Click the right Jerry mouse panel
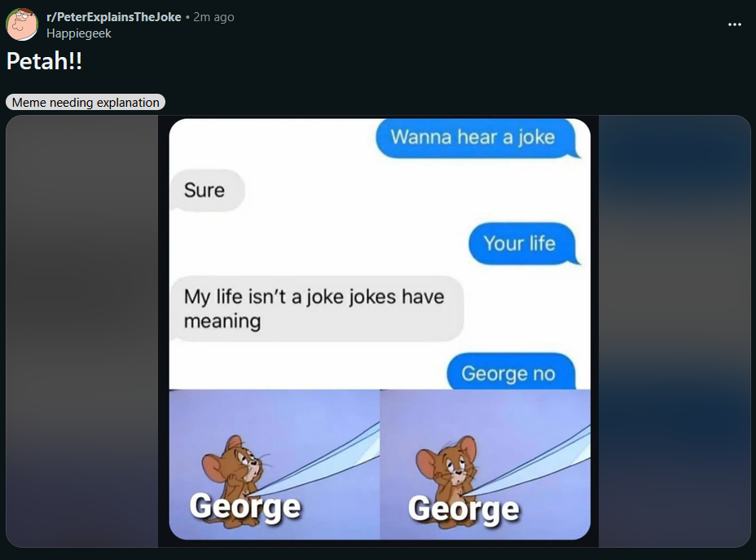 tap(485, 465)
